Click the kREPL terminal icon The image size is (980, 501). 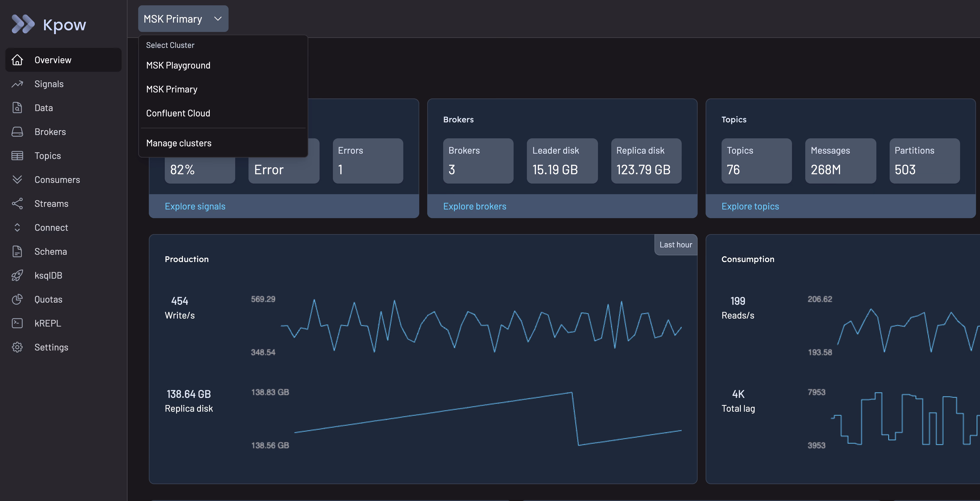[x=17, y=323]
